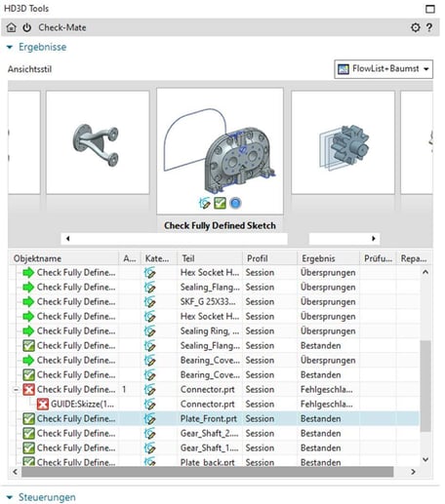Click the passed icon of Gear_Shaft_2 row
The image size is (445, 504).
click(28, 434)
